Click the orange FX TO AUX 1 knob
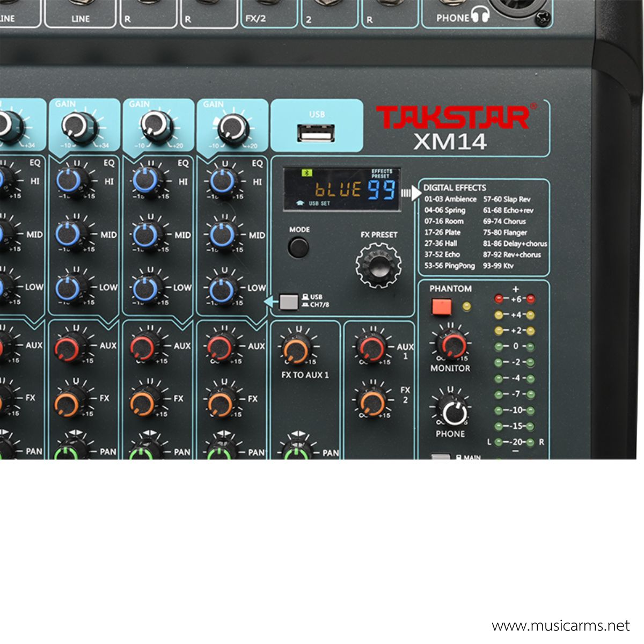 coord(295,350)
